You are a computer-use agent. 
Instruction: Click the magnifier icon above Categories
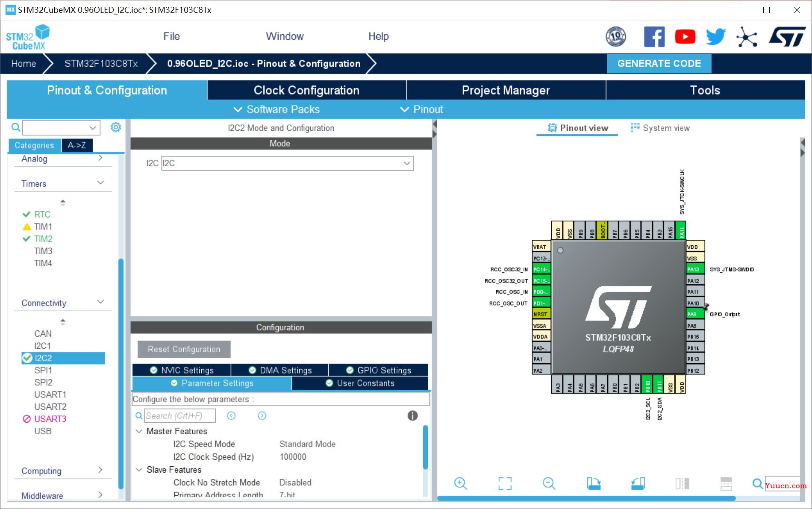tap(16, 127)
